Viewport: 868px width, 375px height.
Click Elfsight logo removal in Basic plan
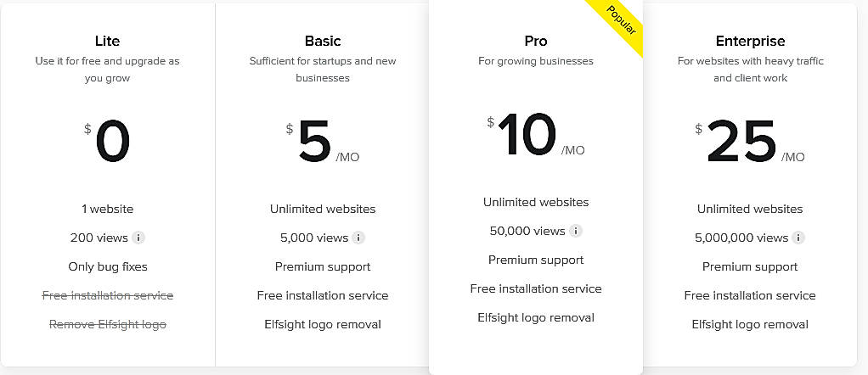pyautogui.click(x=323, y=324)
